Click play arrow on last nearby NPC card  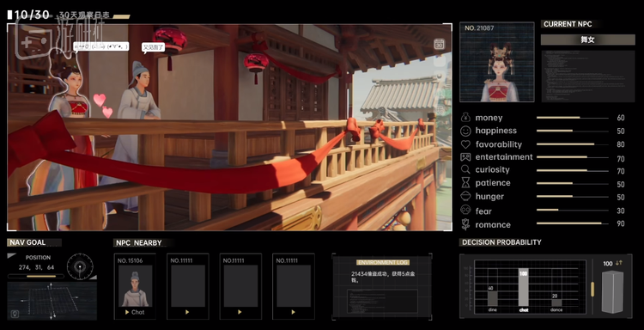294,312
